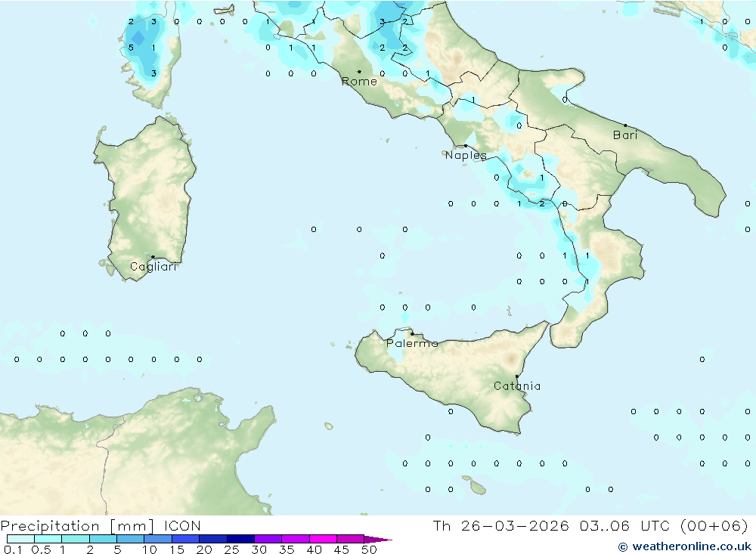Click the Bari city label

coord(625,135)
